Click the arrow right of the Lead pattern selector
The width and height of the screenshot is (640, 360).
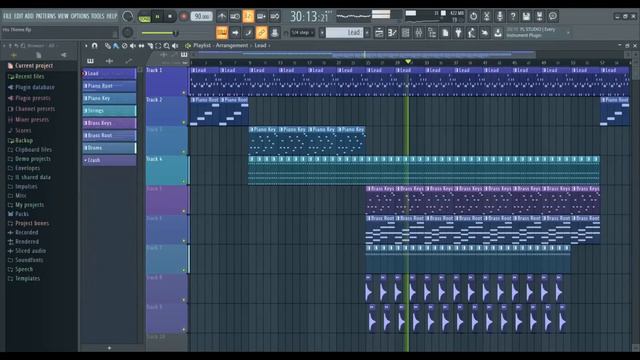pos(367,32)
